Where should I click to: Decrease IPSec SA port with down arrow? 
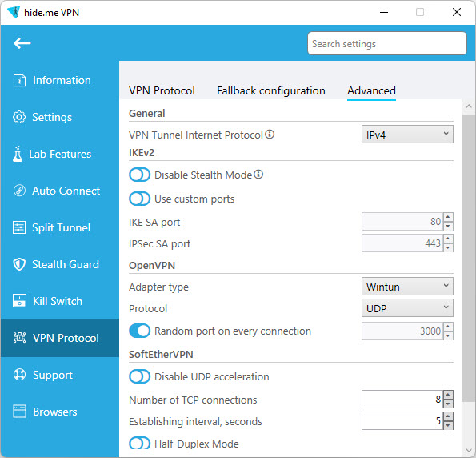(x=448, y=247)
